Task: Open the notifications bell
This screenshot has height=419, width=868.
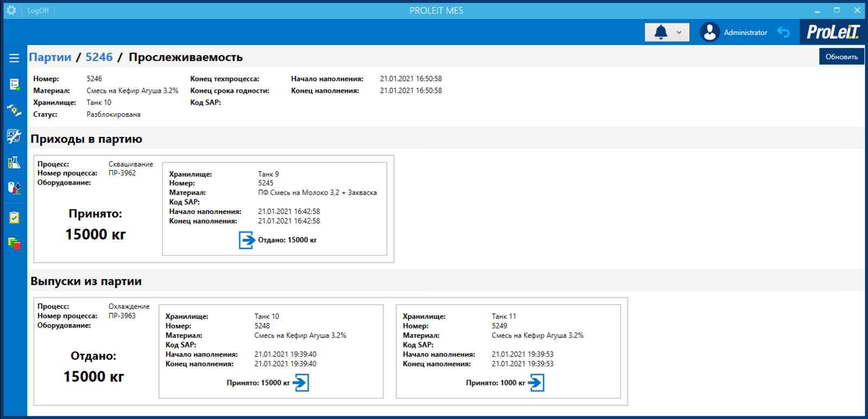Action: (x=661, y=33)
